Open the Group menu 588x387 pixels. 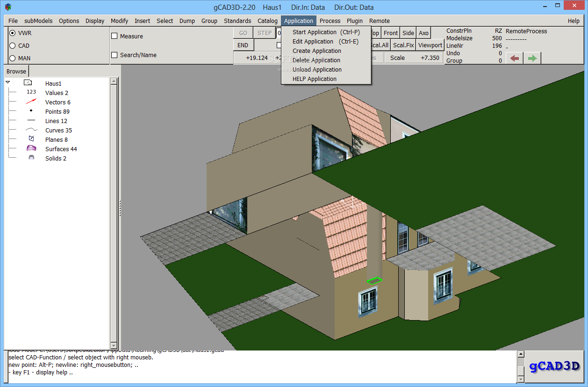point(209,21)
